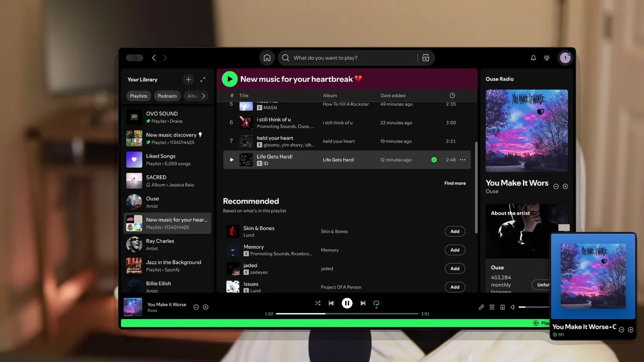
Task: Add song from mini player plus icon
Action: pyautogui.click(x=630, y=330)
